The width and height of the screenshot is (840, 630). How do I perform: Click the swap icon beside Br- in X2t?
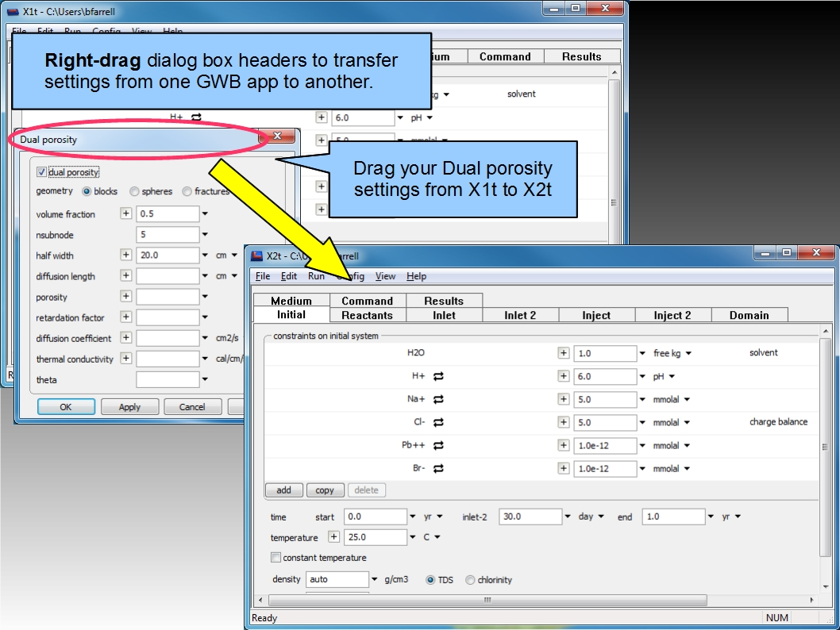coord(438,468)
